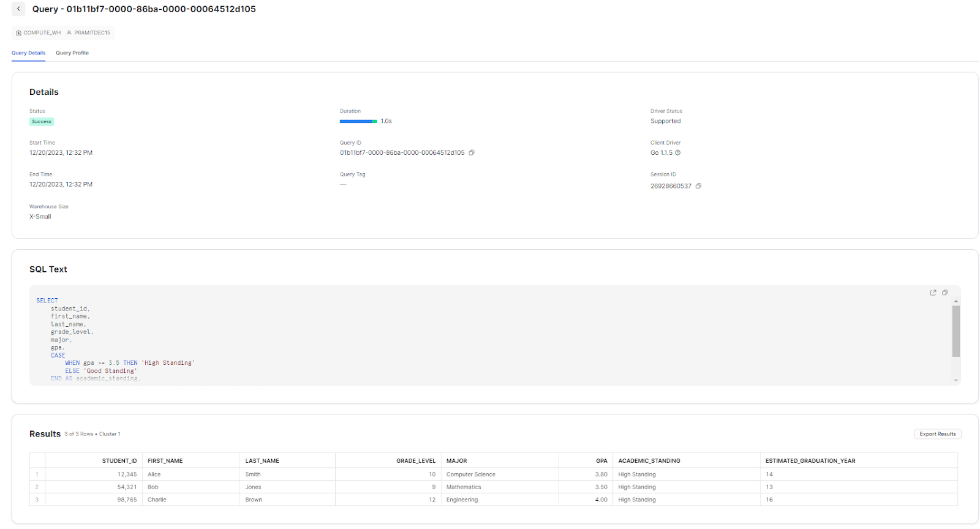Select row number 1 in results
This screenshot has height=529, width=980.
pyautogui.click(x=37, y=475)
